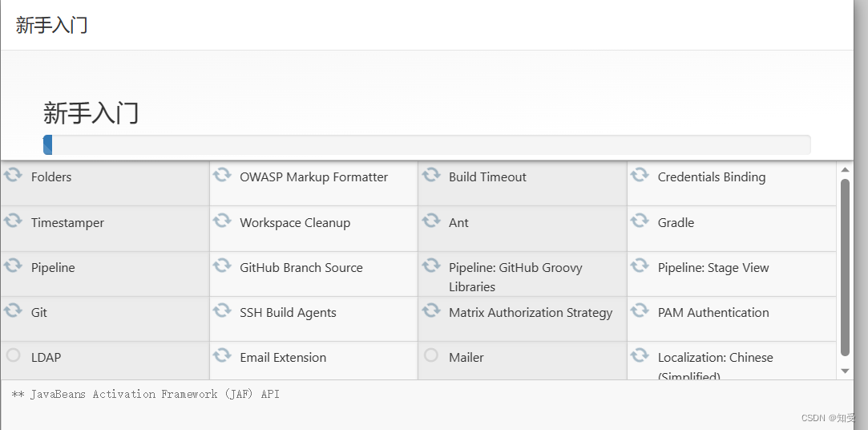Click the installation progress bar
Image resolution: width=868 pixels, height=430 pixels.
(x=427, y=144)
